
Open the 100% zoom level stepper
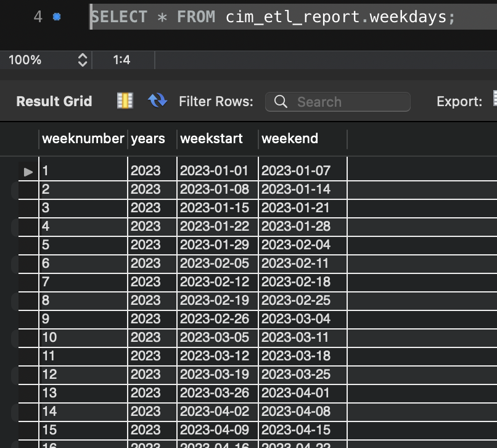pyautogui.click(x=83, y=60)
